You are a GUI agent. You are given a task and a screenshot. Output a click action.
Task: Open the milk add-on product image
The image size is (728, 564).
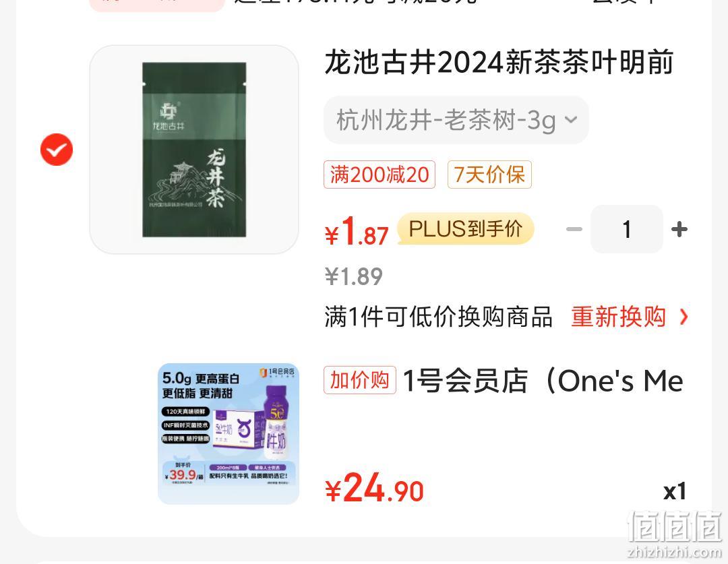coord(229,433)
